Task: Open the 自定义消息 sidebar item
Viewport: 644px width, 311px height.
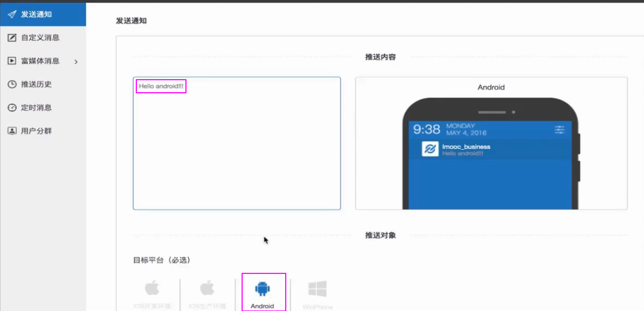Action: [x=43, y=38]
